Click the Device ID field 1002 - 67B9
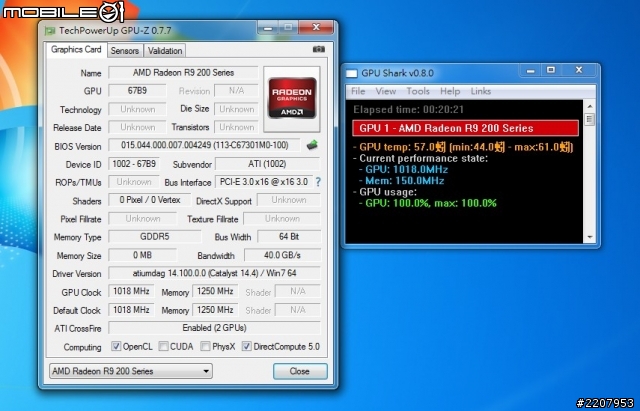 134,164
